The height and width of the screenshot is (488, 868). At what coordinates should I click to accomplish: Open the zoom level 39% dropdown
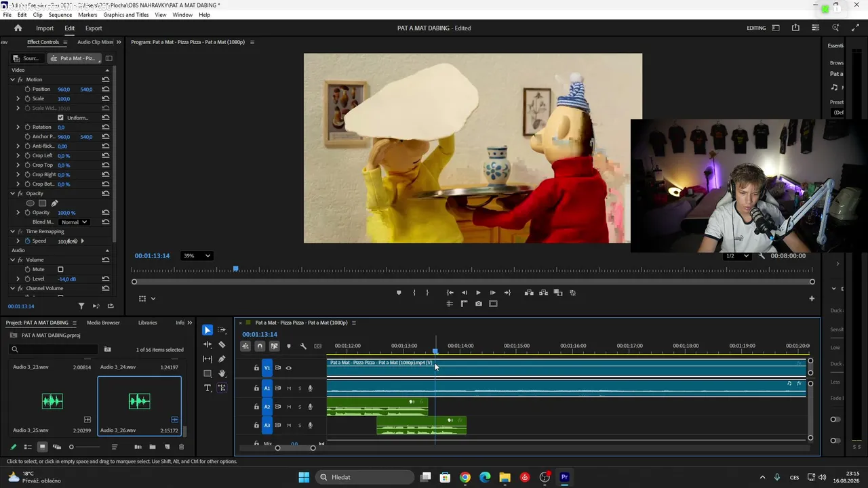point(197,256)
